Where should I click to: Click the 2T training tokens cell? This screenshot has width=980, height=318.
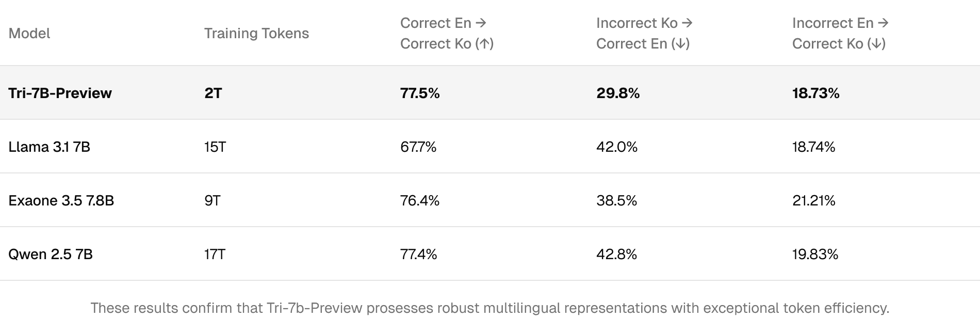pyautogui.click(x=213, y=93)
